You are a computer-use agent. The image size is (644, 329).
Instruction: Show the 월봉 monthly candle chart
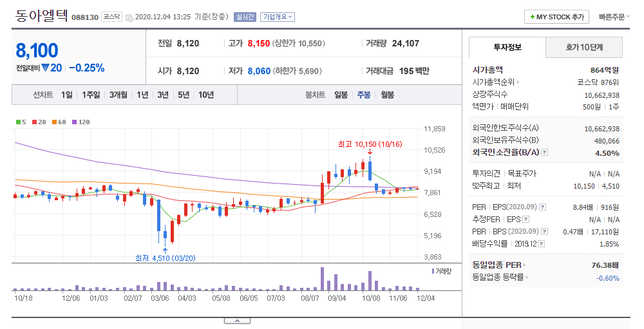click(387, 95)
